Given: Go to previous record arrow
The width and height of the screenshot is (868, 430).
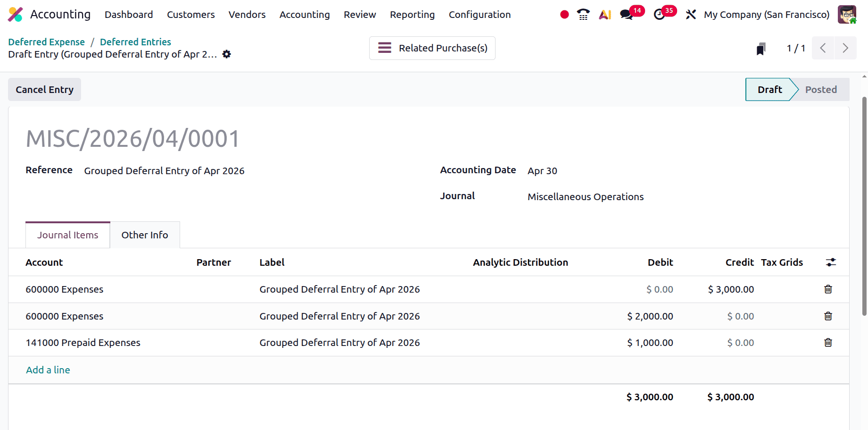Looking at the screenshot, I should point(823,48).
